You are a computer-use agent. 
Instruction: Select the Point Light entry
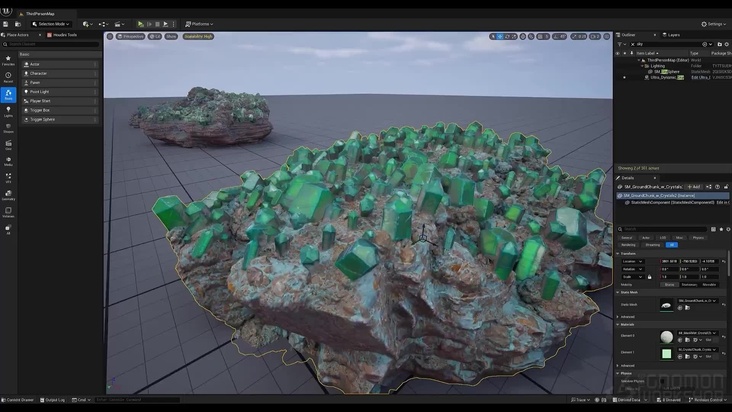pyautogui.click(x=61, y=92)
